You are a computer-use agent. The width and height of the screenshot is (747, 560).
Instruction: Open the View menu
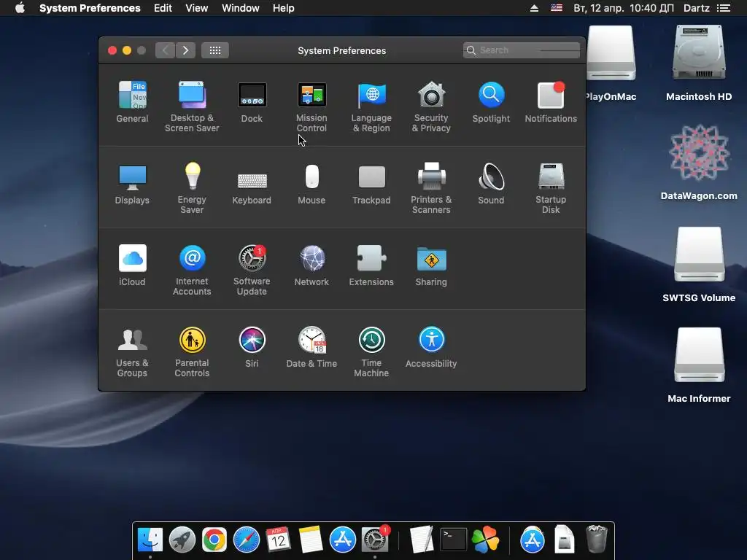pyautogui.click(x=196, y=8)
